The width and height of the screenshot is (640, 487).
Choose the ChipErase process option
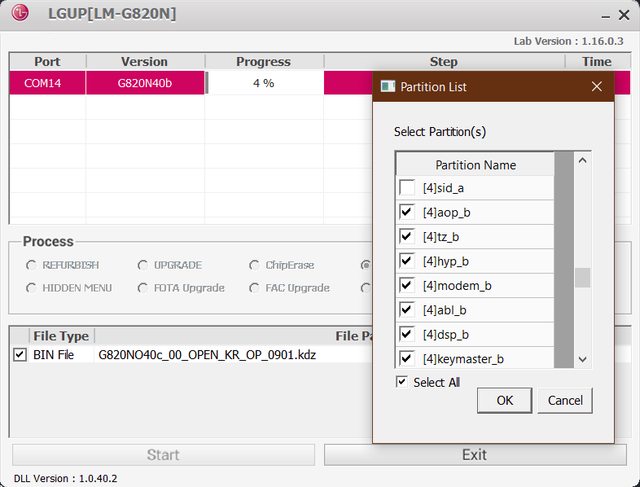coord(255,265)
